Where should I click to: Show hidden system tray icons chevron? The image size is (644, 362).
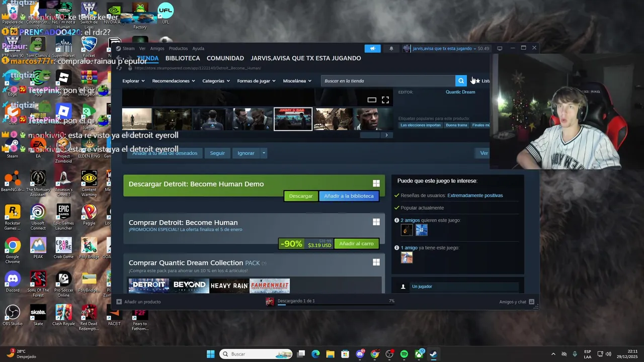pos(553,354)
